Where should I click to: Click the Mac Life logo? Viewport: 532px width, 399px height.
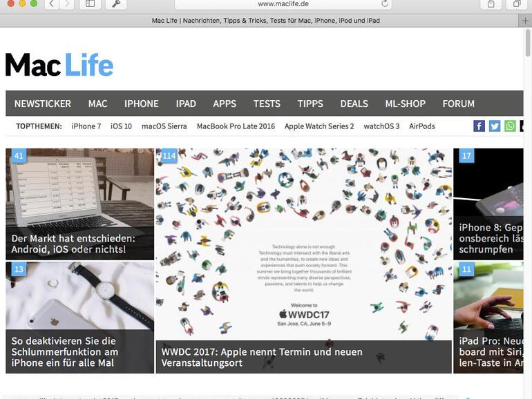click(x=59, y=64)
